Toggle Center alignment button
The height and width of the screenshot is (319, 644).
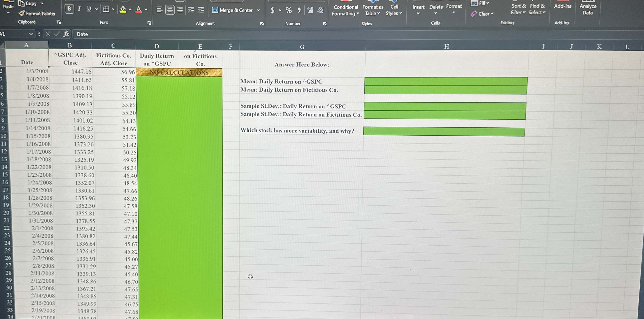coord(170,10)
